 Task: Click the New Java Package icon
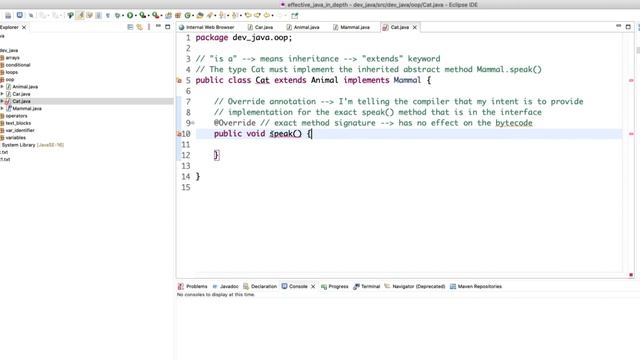coord(178,16)
